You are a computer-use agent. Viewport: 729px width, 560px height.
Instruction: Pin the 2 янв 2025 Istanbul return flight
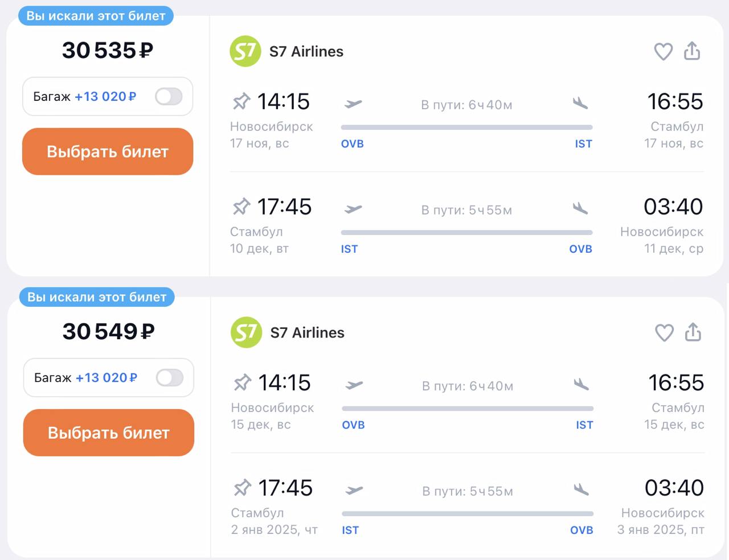click(x=243, y=488)
